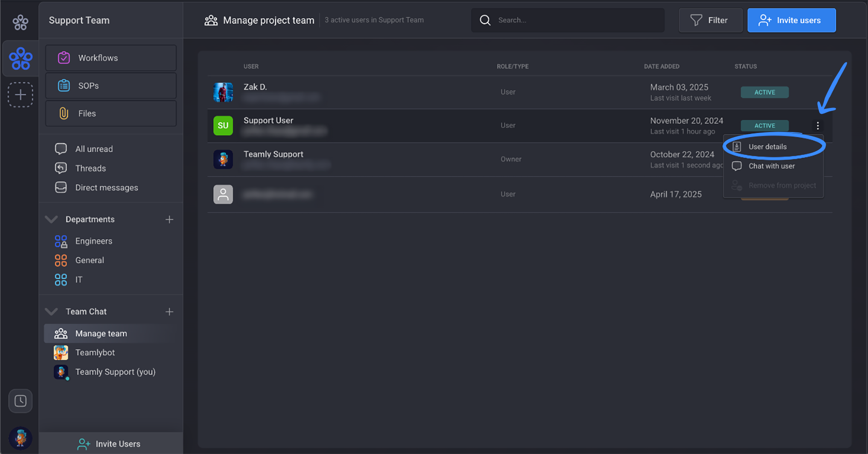868x454 pixels.
Task: Click the Owner role cell
Action: point(511,159)
